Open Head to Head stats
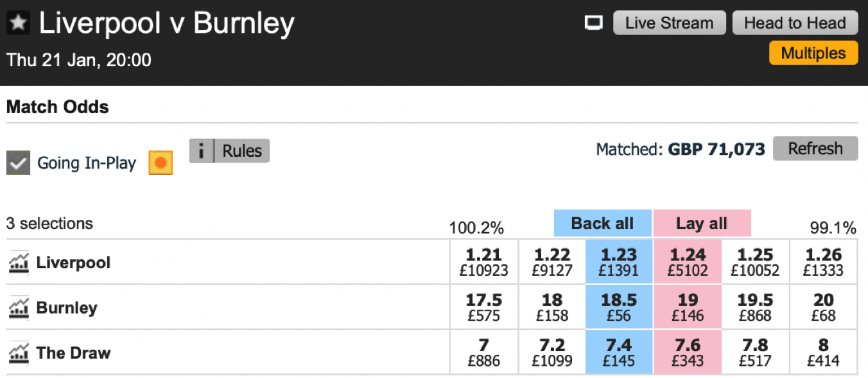Screen dimensions: 868x378 click(795, 23)
